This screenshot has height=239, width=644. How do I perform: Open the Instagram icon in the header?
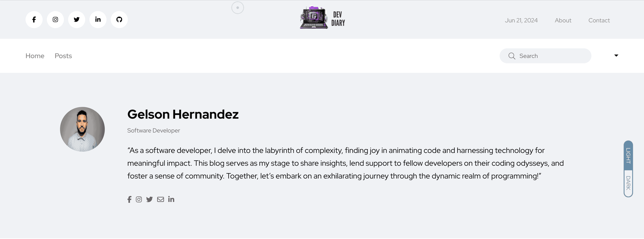coord(55,20)
